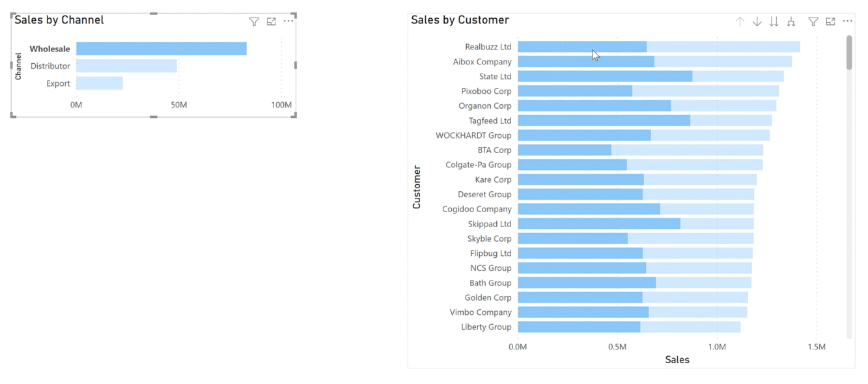
Task: Select the Export channel bar
Action: click(x=100, y=83)
